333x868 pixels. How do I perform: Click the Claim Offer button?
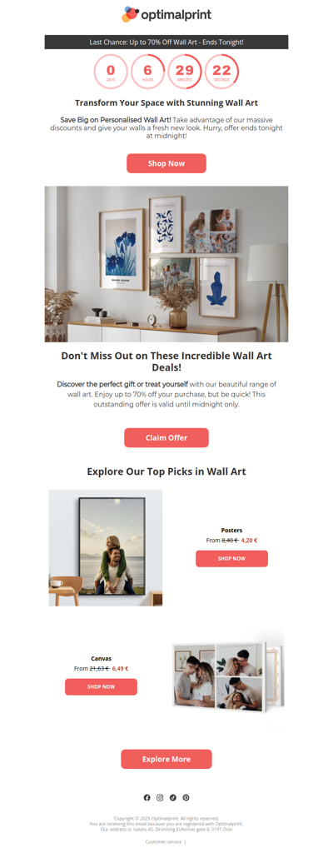(166, 438)
